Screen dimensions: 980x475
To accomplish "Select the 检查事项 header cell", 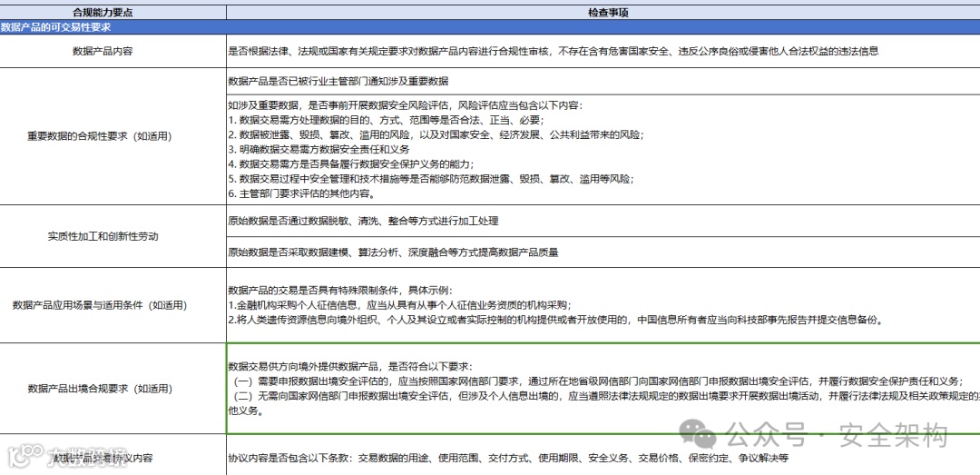I will click(x=603, y=12).
